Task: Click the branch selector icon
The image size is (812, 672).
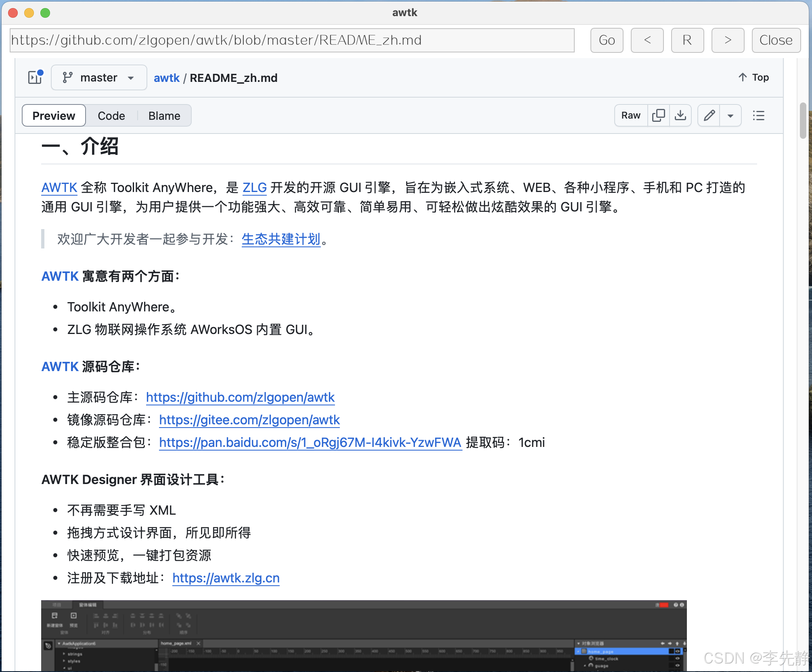Action: pyautogui.click(x=68, y=77)
